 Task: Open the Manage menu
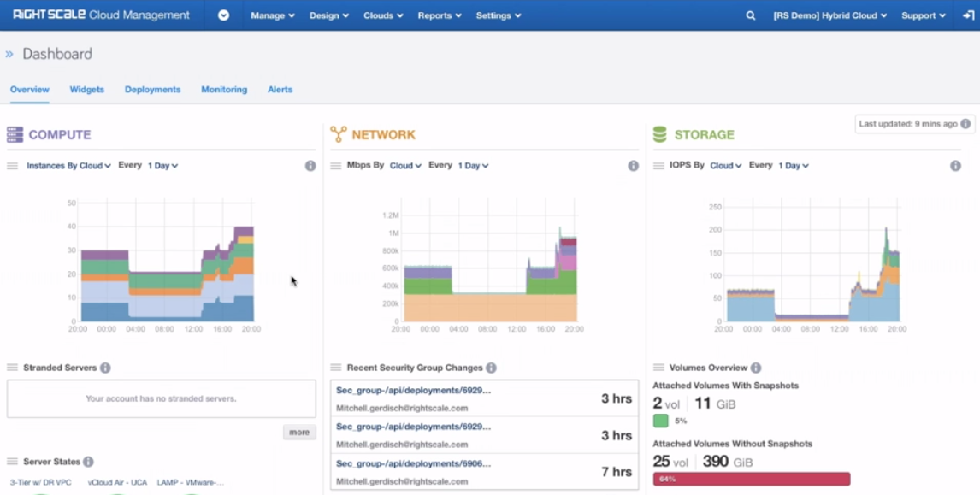[273, 15]
